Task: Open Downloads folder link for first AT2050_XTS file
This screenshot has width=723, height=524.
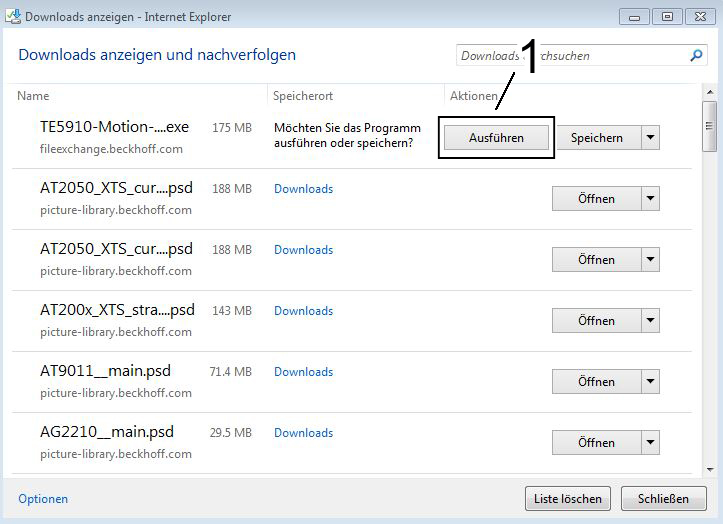Action: tap(303, 189)
